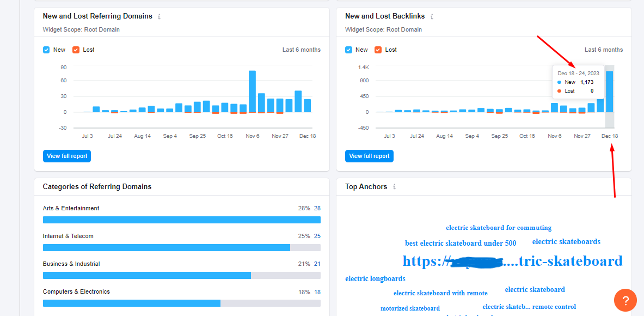
Task: Click anchor 'electric skateboard for commuting'
Action: (x=498, y=228)
